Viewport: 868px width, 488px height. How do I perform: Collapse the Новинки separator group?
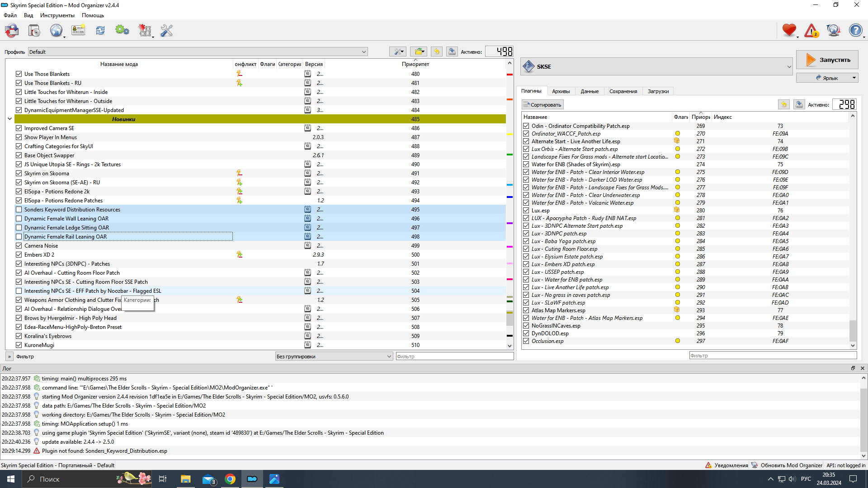[x=9, y=119]
